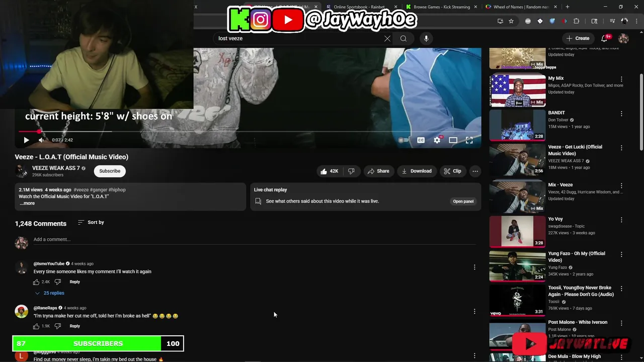
Task: Open options for BANDIT video
Action: pyautogui.click(x=621, y=114)
